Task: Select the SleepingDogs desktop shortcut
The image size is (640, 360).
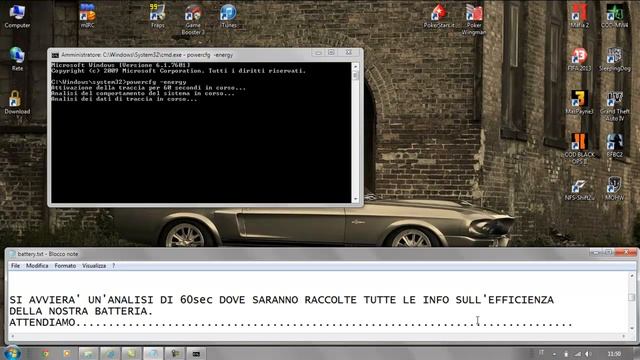Action: click(614, 60)
